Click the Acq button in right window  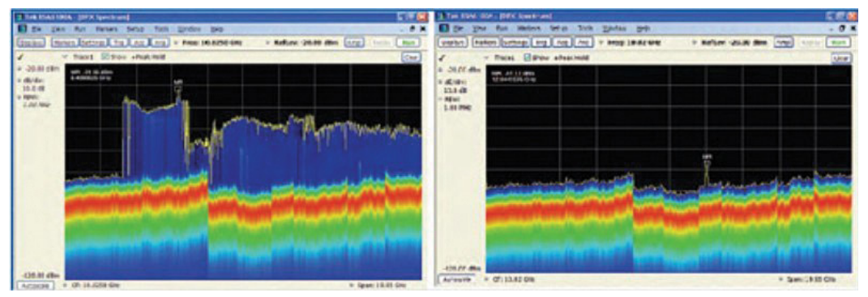(562, 42)
